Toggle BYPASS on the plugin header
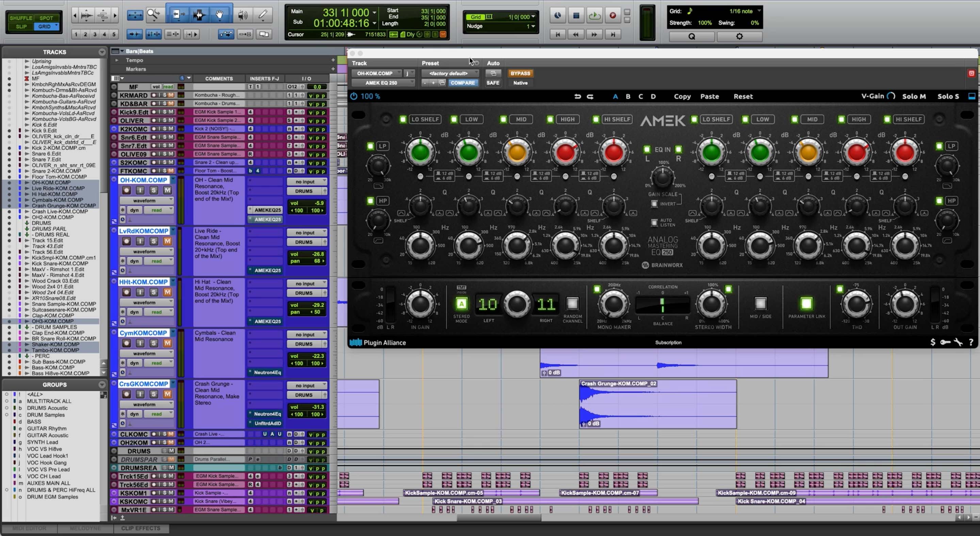980x536 pixels. pos(520,73)
